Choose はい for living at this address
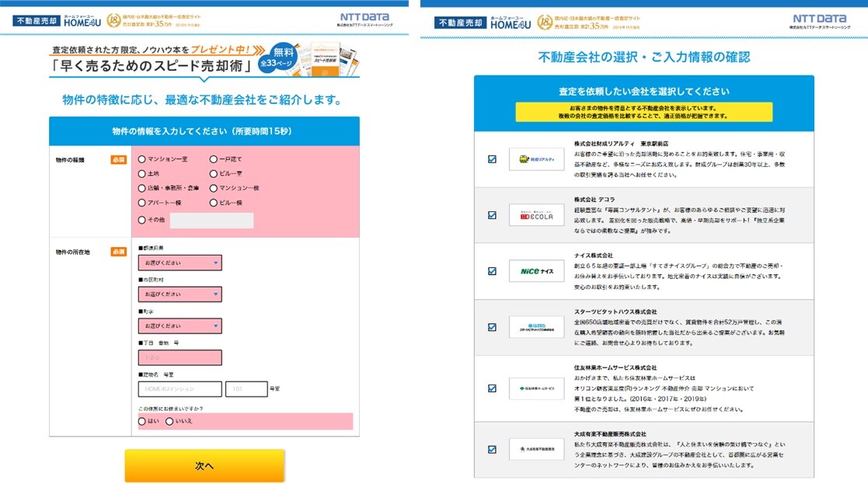The height and width of the screenshot is (491, 868). point(142,421)
